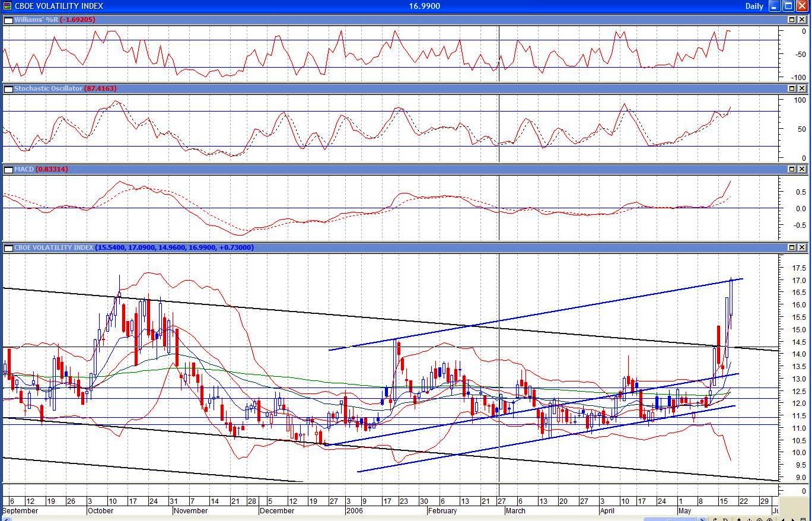Click the November month label
The image size is (812, 521).
(x=191, y=511)
